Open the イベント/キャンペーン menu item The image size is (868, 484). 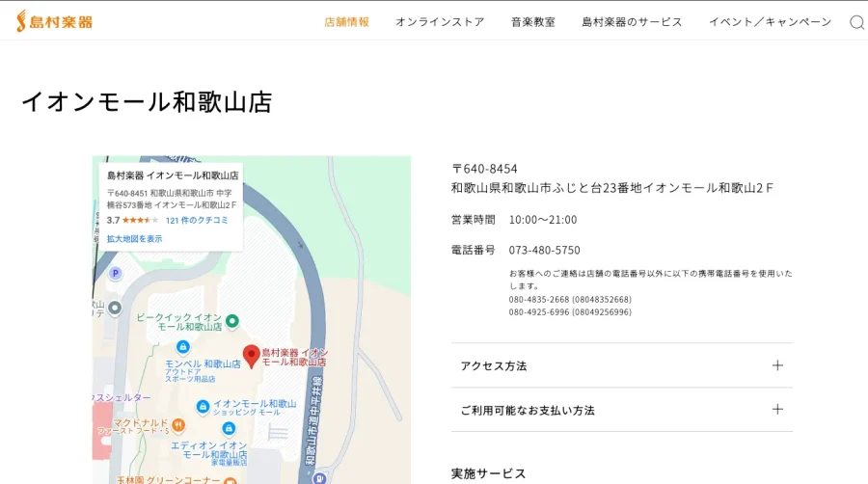[x=771, y=22]
